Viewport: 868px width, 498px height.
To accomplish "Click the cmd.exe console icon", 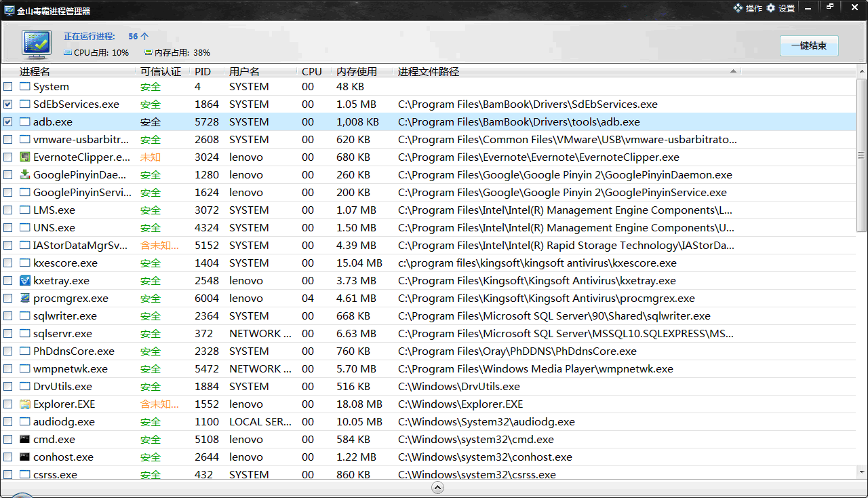I will (x=25, y=440).
